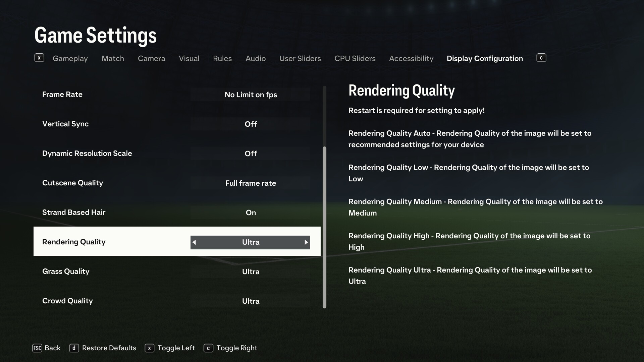Click the right arrow on Rendering Quality

pyautogui.click(x=306, y=242)
